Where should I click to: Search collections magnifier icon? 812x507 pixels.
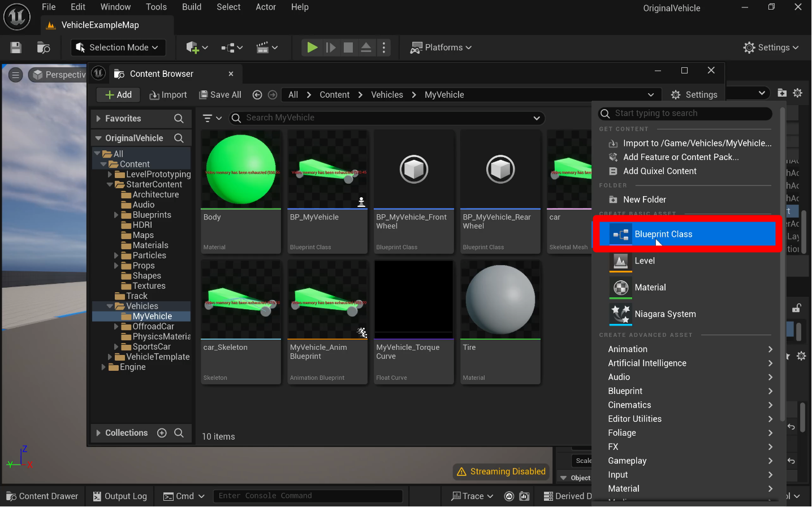click(x=179, y=433)
